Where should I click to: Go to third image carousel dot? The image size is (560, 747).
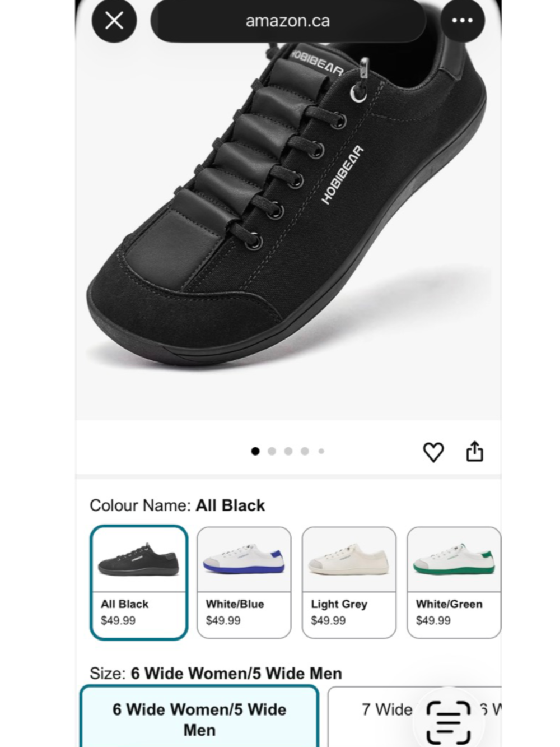point(288,451)
